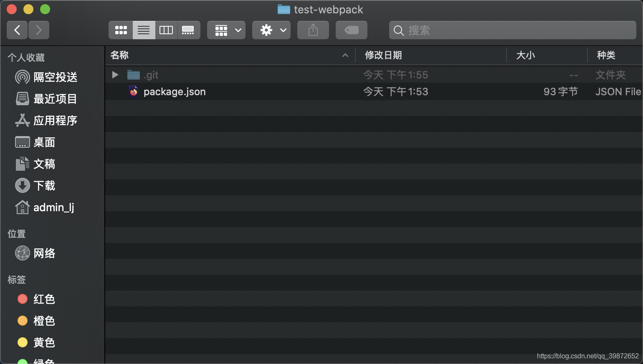The height and width of the screenshot is (364, 643).
Task: Select the .git folder icon
Action: pos(134,75)
